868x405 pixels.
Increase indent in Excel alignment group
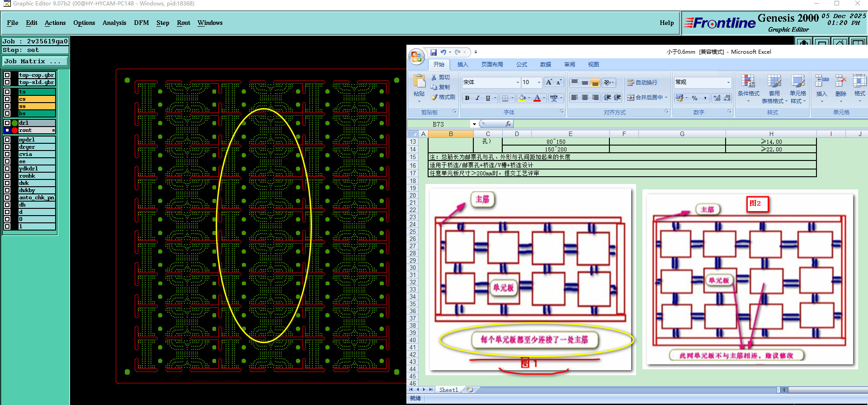(x=618, y=98)
